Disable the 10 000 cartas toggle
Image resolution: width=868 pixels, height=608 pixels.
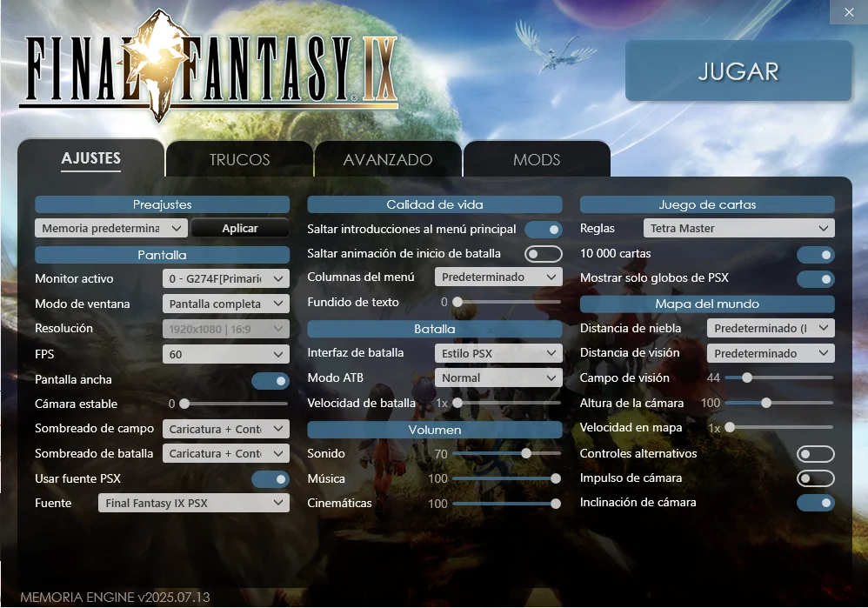(815, 253)
